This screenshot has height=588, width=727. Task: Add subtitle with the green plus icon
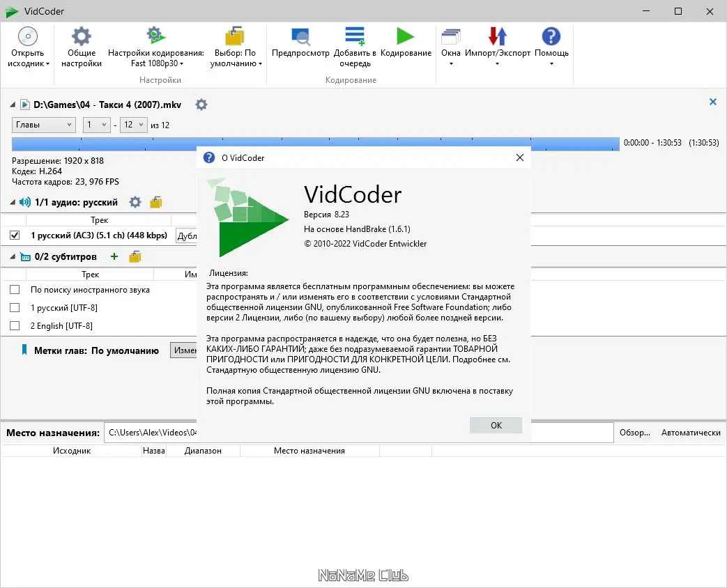click(114, 256)
